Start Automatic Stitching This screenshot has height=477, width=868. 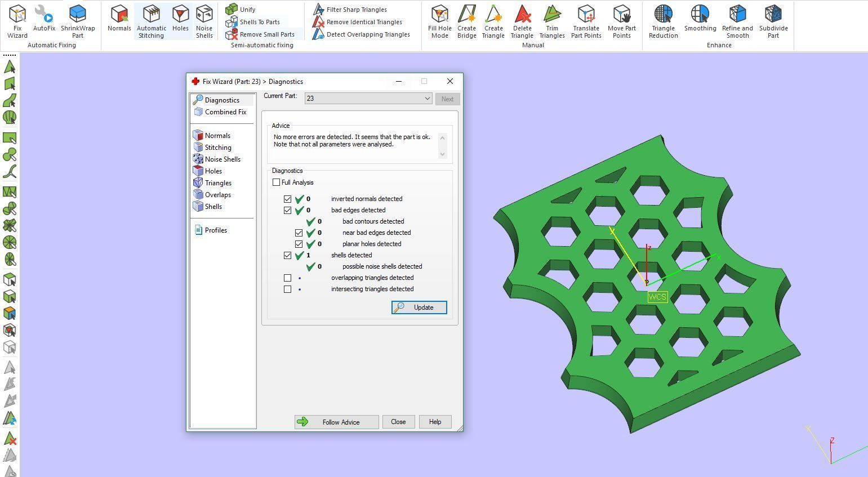[x=152, y=21]
